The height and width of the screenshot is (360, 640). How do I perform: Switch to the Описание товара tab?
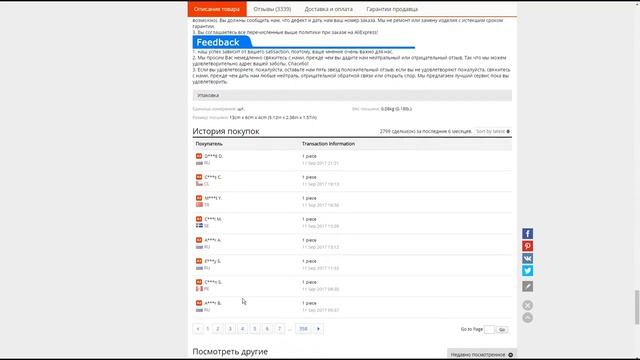217,9
